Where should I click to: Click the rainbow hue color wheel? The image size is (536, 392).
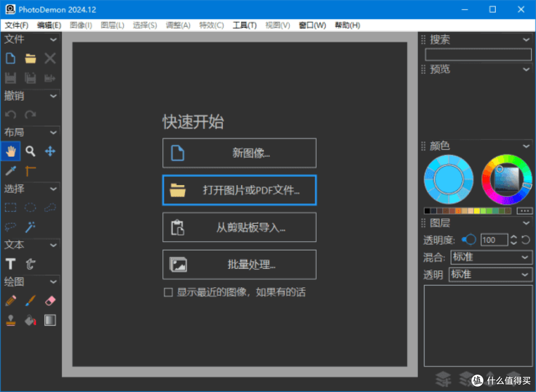pos(507,179)
